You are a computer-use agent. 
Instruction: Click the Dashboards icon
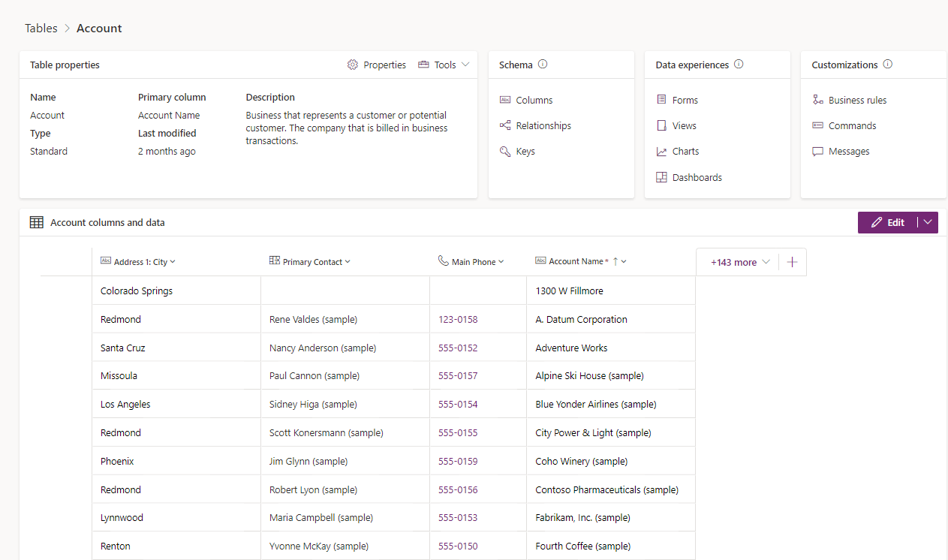661,177
